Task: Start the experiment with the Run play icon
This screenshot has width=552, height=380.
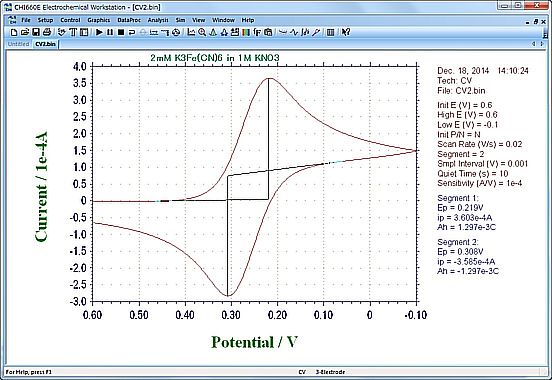Action: [x=99, y=32]
